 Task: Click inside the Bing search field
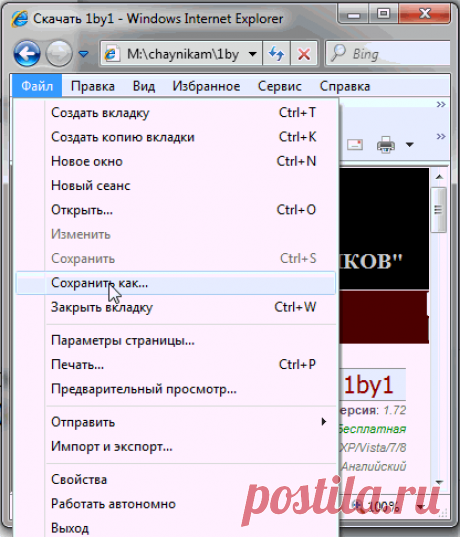389,54
